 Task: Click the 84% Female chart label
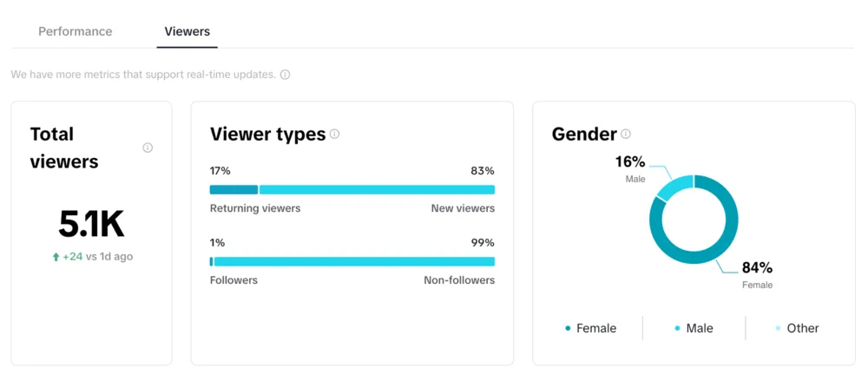(x=757, y=268)
